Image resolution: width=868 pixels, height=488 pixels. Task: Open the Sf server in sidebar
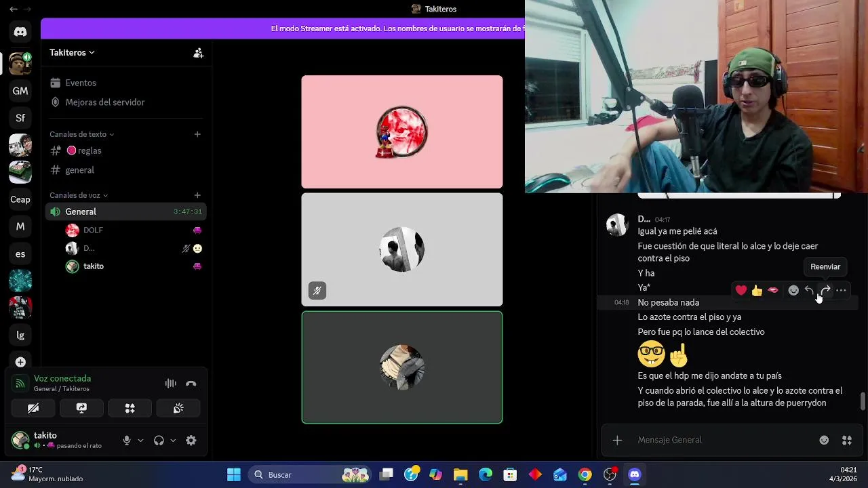coord(20,118)
